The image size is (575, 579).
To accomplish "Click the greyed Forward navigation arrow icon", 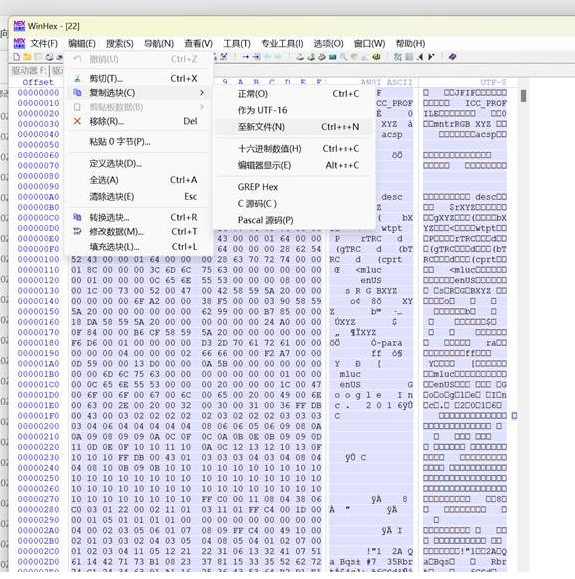I will tap(277, 56).
